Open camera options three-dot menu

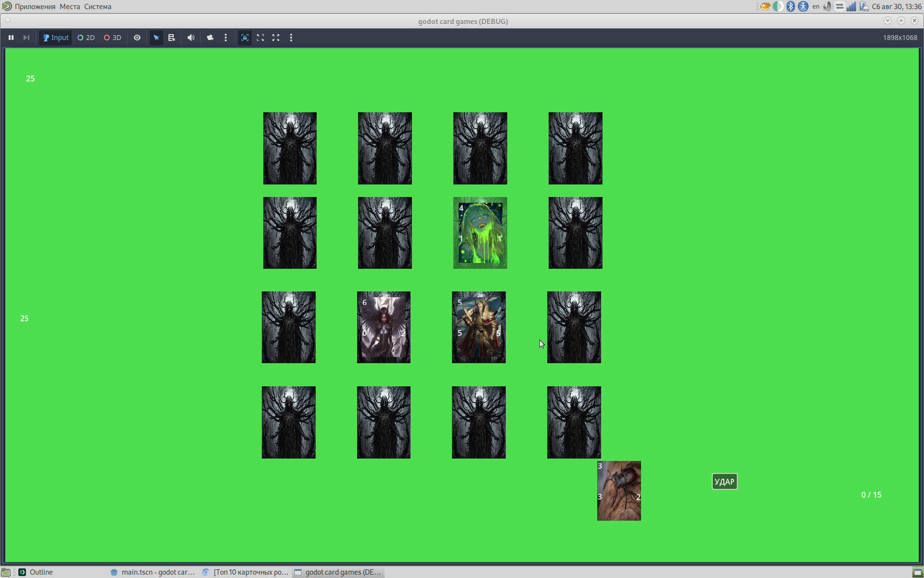coord(226,38)
